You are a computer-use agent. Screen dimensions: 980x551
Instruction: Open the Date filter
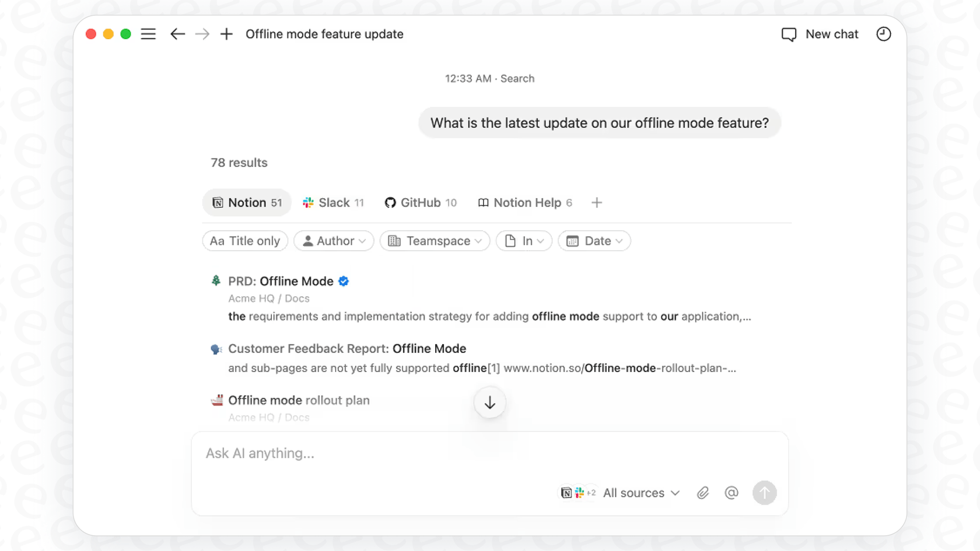pos(594,241)
